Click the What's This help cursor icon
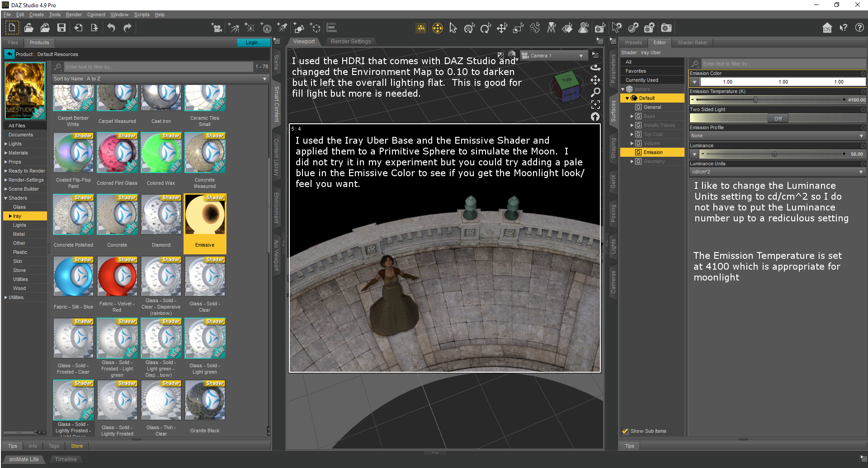Image resolution: width=868 pixels, height=468 pixels. coord(844,28)
